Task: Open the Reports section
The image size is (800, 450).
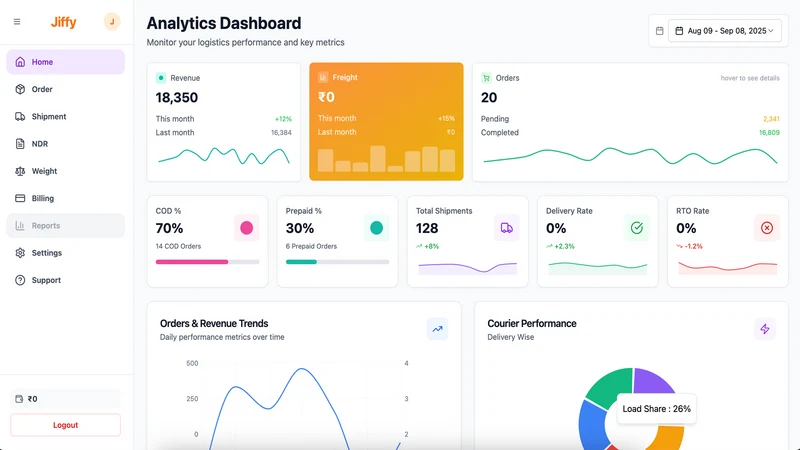Action: [x=65, y=226]
